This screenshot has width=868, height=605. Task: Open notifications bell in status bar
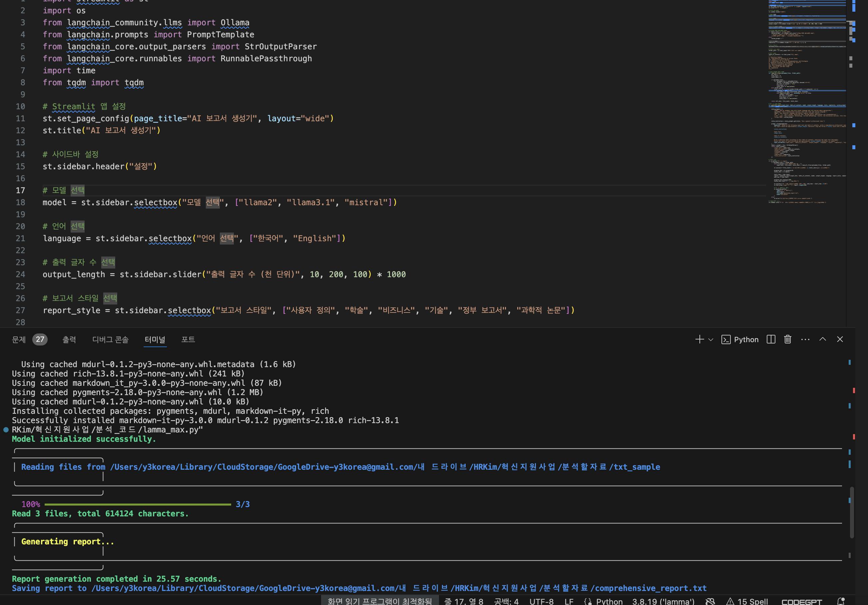(841, 601)
